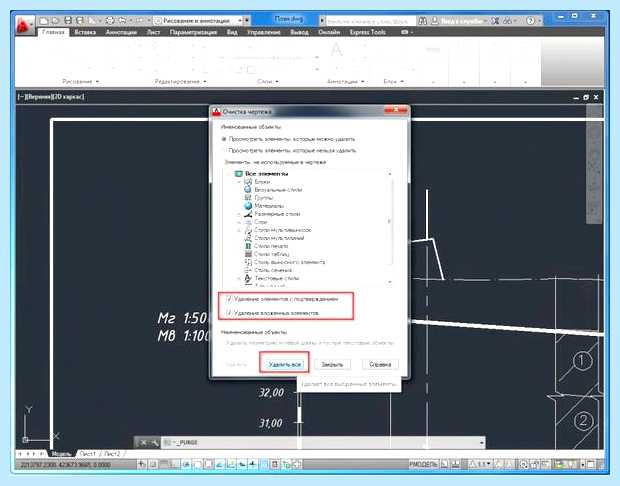Click the wrench icon on the command line

(x=154, y=443)
